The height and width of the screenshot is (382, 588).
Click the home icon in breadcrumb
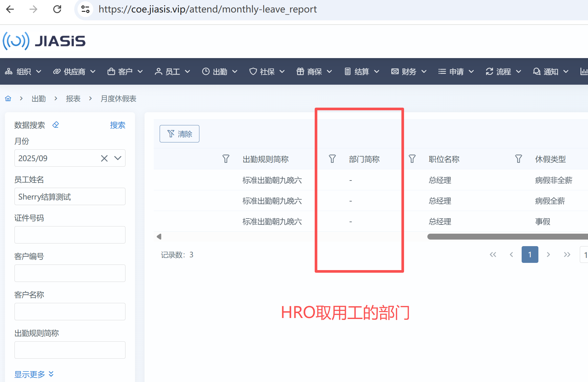click(x=8, y=98)
